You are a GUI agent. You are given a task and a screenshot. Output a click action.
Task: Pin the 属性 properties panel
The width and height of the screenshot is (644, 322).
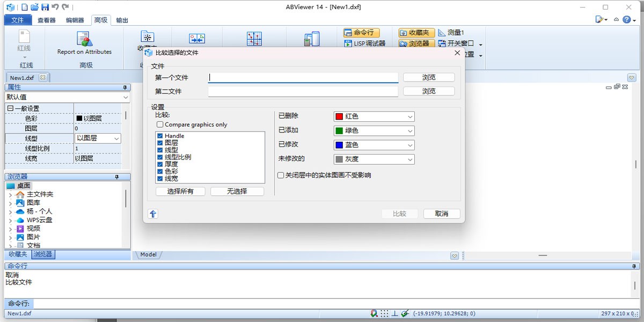(125, 87)
